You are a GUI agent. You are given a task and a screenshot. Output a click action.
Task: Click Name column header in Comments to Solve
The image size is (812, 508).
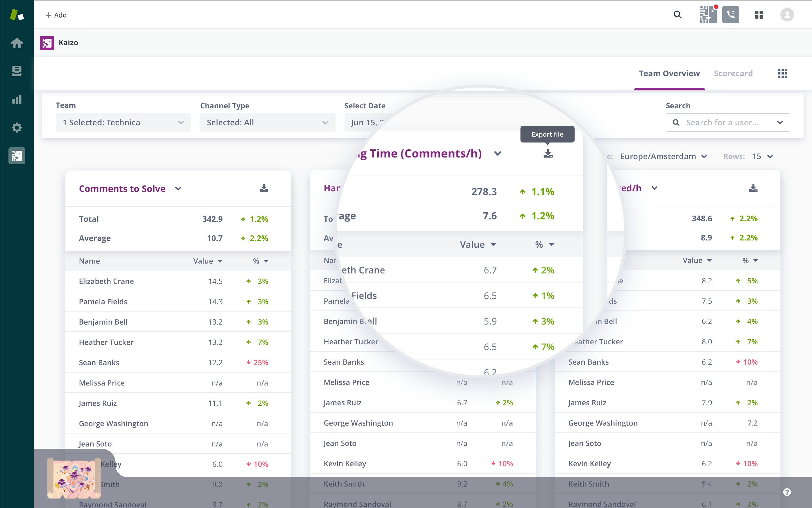(x=89, y=261)
